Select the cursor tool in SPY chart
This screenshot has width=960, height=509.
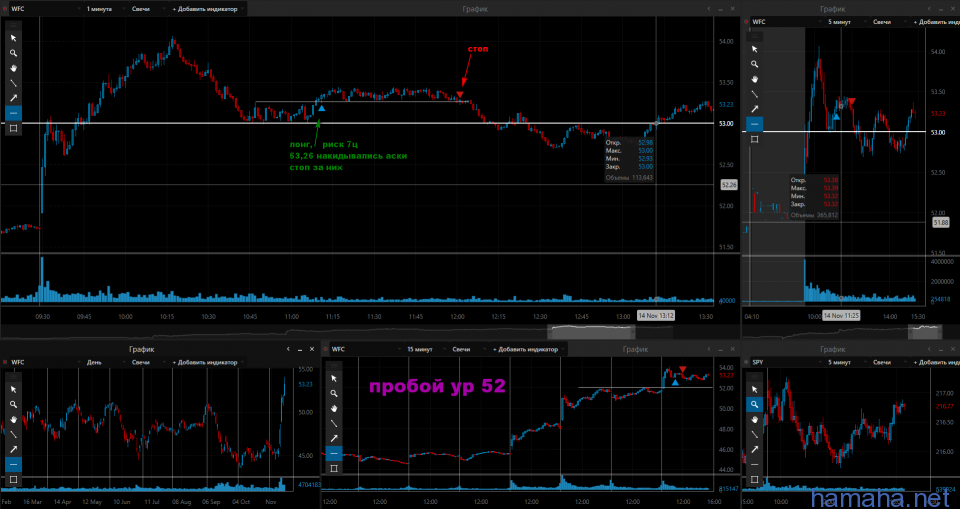pos(754,390)
